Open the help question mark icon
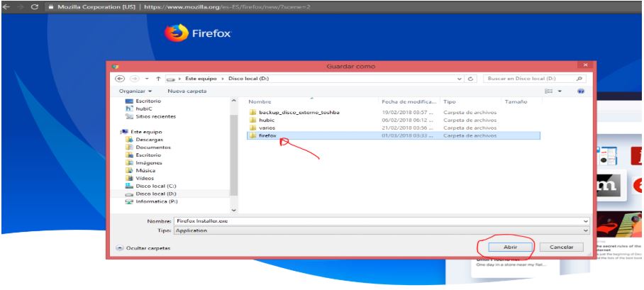 581,91
